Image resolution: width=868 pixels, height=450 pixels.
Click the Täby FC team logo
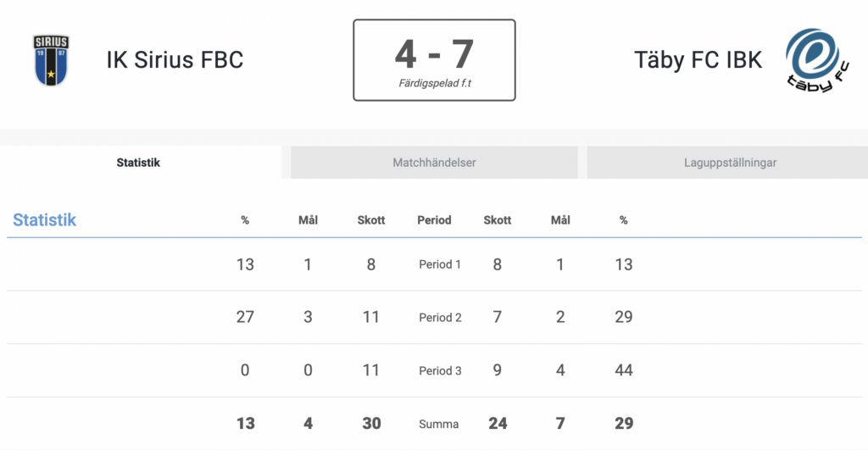(x=817, y=60)
